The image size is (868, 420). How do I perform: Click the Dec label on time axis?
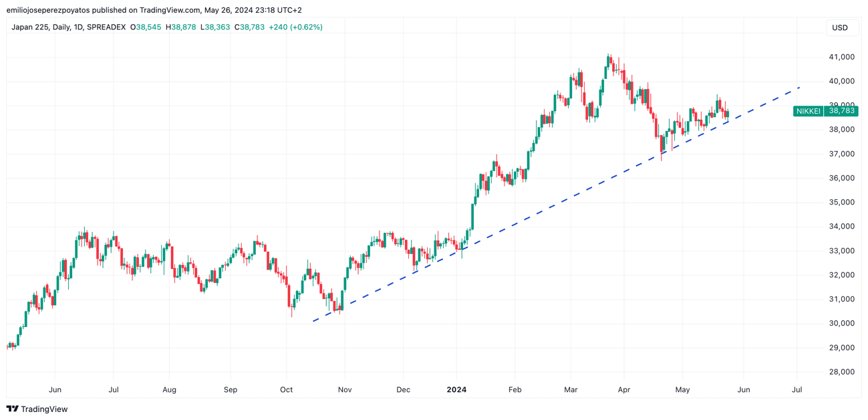[403, 389]
